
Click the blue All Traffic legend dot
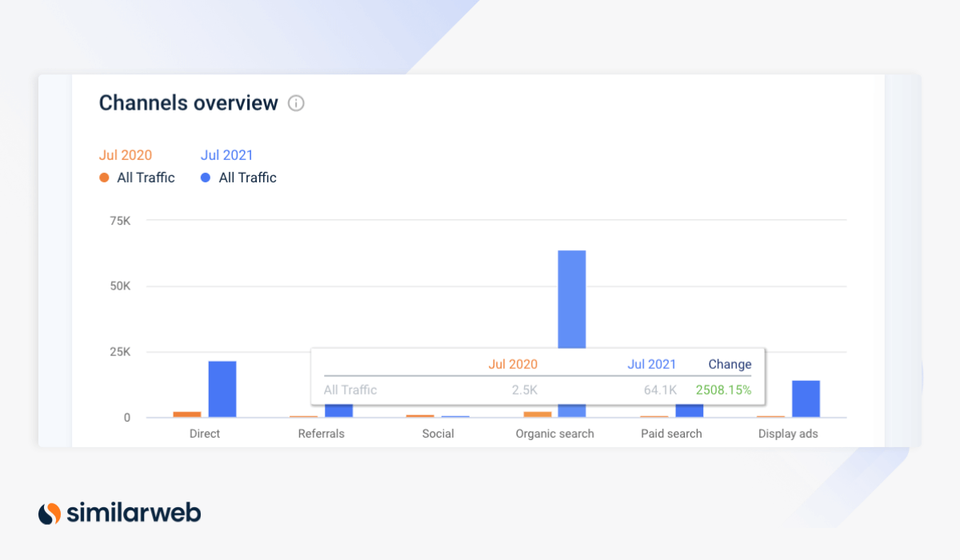(x=205, y=178)
